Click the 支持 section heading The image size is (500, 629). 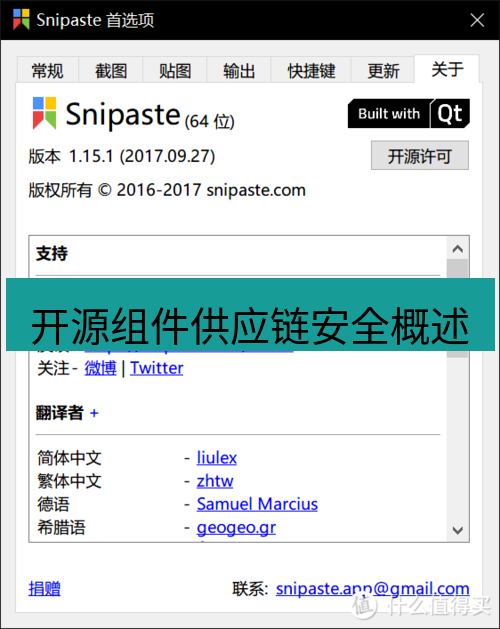52,254
